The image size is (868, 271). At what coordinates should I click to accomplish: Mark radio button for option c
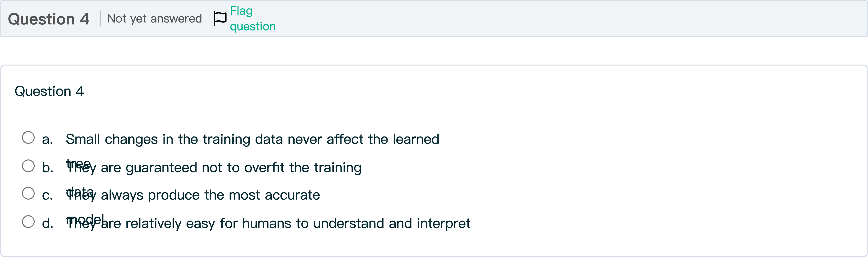28,193
